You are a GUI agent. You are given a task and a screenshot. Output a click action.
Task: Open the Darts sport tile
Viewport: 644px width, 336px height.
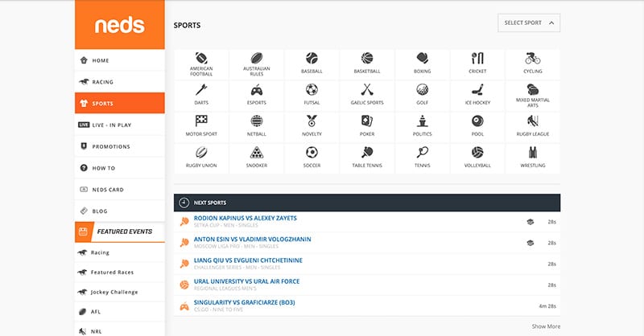pyautogui.click(x=201, y=96)
